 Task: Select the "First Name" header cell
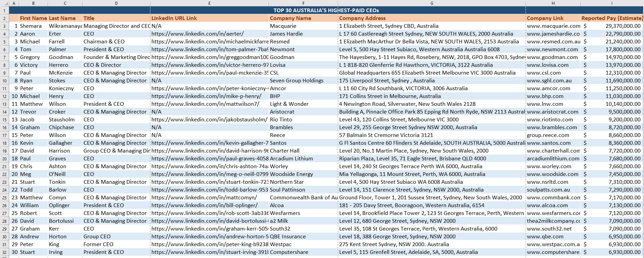pos(33,18)
